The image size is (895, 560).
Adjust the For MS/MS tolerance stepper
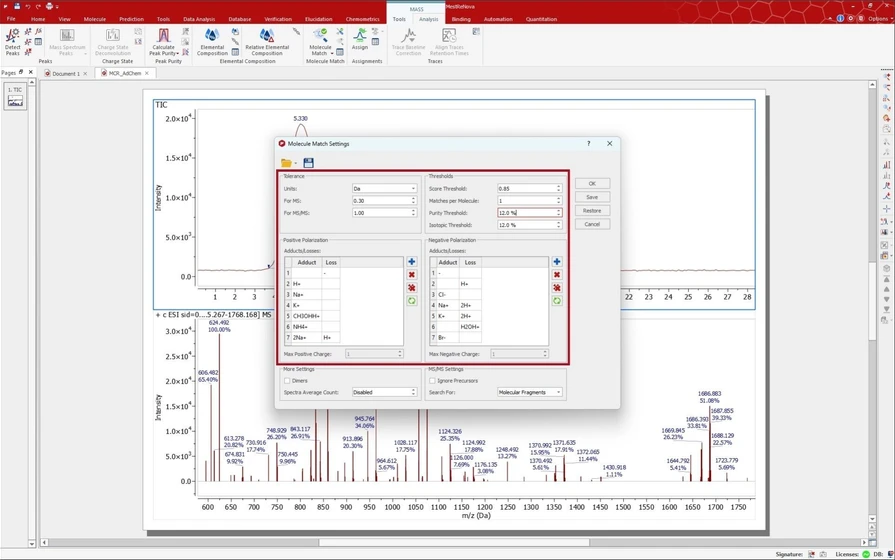pos(413,213)
